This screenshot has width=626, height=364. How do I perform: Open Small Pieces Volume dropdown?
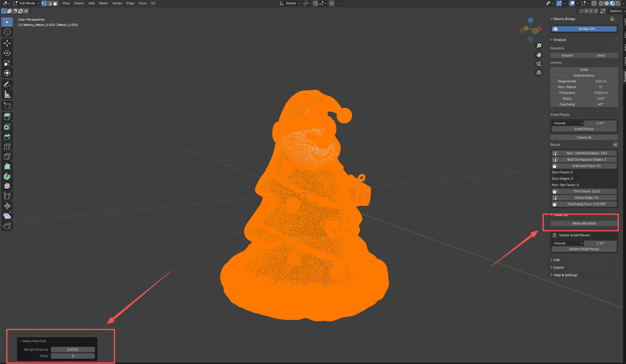click(x=568, y=123)
